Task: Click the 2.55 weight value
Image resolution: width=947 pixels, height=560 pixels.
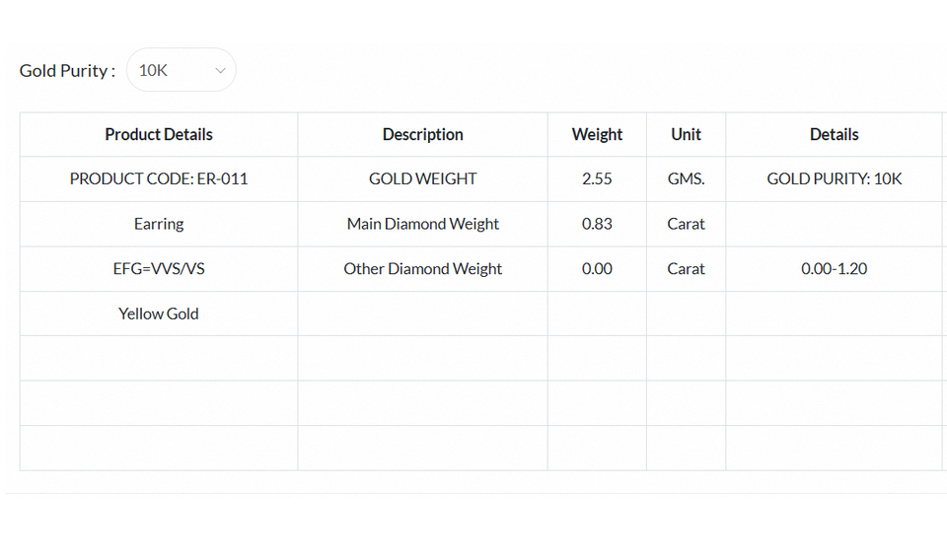Action: click(x=597, y=179)
